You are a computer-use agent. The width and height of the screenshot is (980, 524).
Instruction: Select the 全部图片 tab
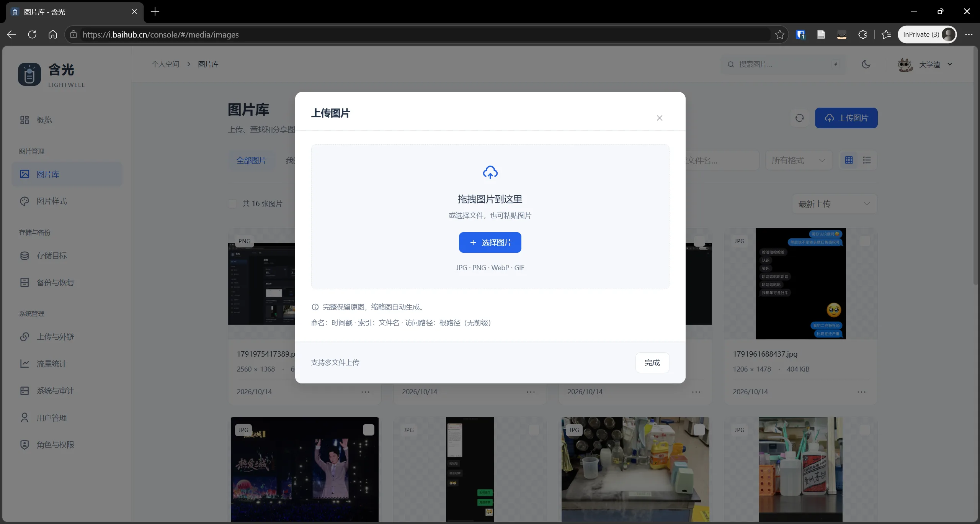(x=251, y=160)
